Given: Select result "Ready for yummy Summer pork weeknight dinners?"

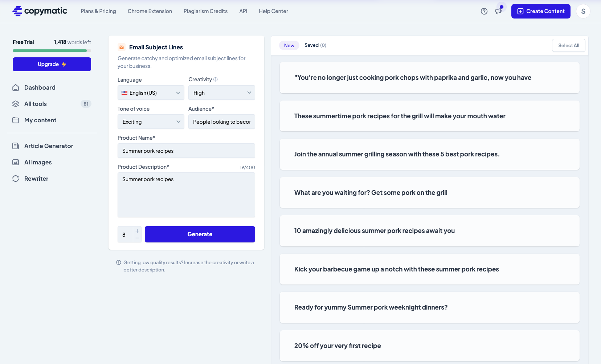Looking at the screenshot, I should click(x=430, y=307).
